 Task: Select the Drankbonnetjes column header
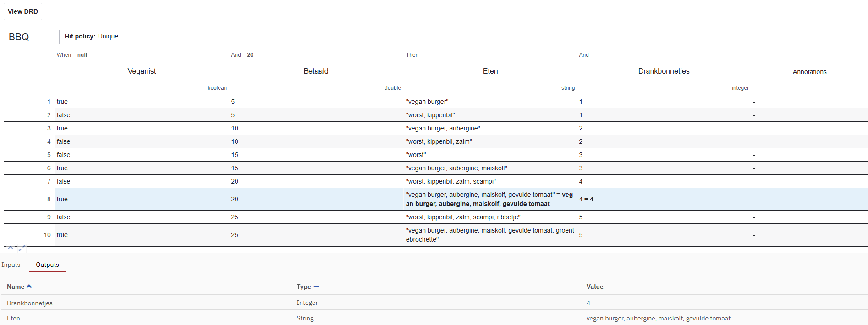click(x=663, y=71)
